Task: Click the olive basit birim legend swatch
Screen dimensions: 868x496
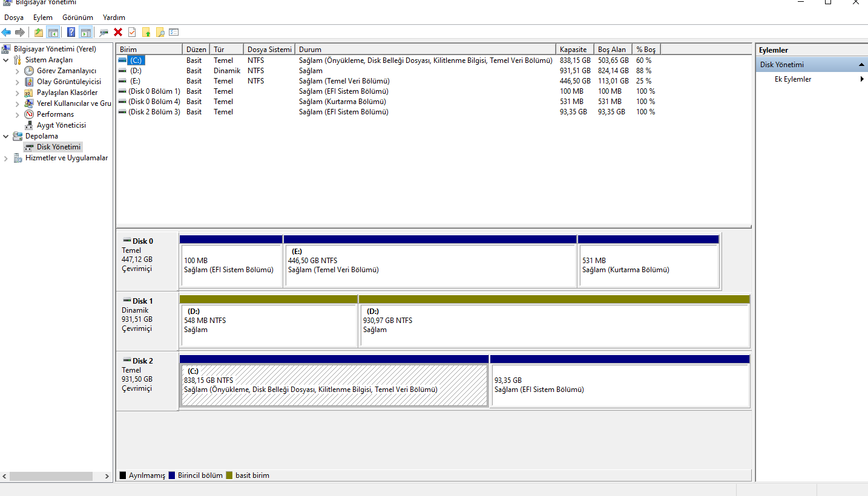Action: tap(229, 475)
